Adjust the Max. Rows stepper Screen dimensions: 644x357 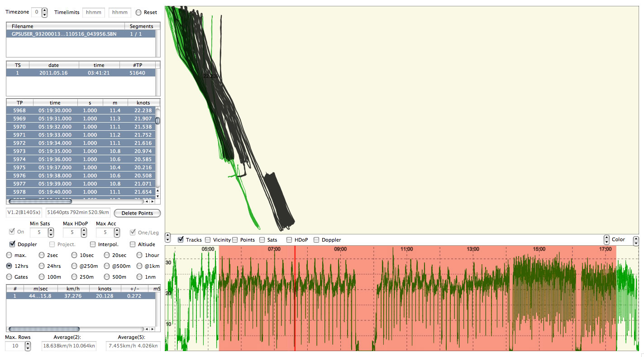(x=28, y=346)
